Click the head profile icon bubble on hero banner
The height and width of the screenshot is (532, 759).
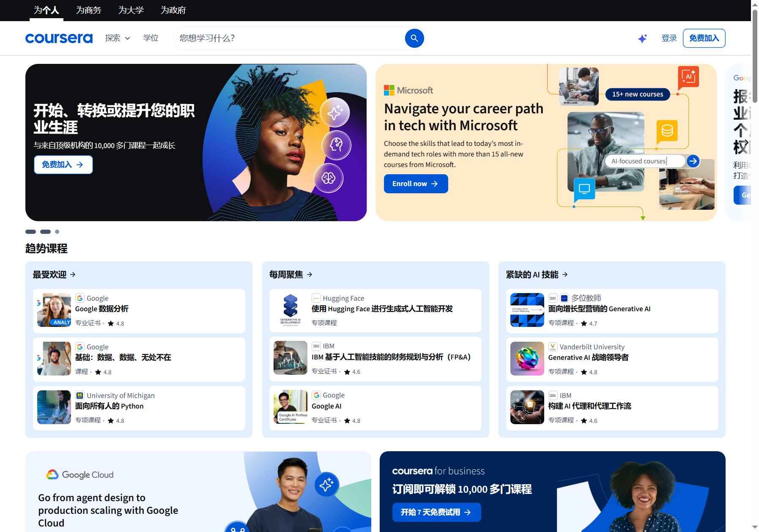(x=337, y=145)
